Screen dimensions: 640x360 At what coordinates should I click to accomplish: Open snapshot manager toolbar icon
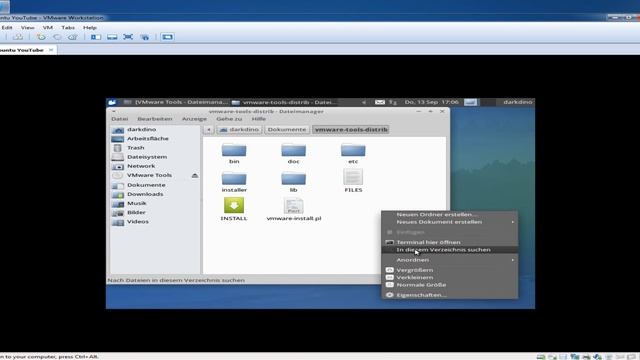(x=73, y=37)
